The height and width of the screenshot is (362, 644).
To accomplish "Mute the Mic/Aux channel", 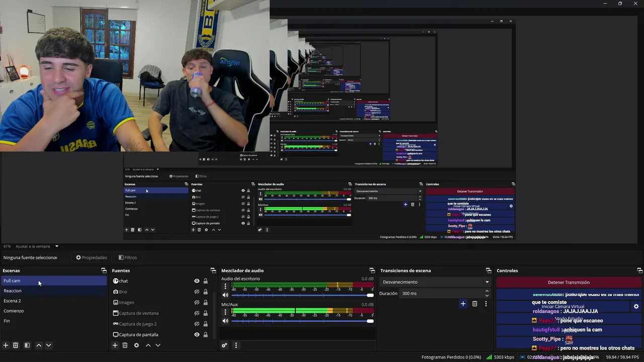I will (x=225, y=321).
